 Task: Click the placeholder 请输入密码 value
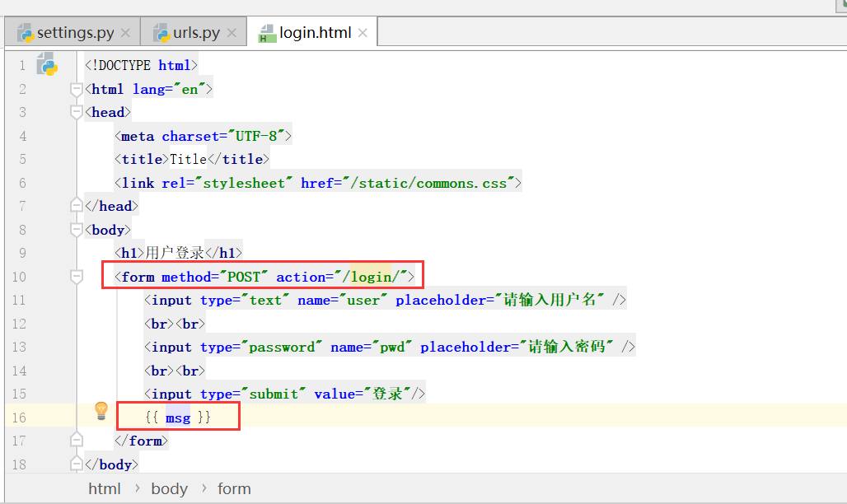pyautogui.click(x=567, y=347)
